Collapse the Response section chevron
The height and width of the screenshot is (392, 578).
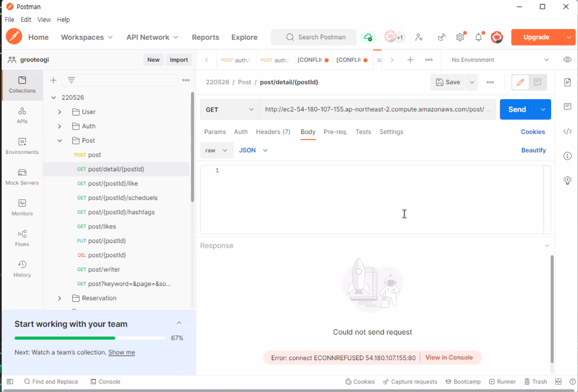pyautogui.click(x=547, y=245)
